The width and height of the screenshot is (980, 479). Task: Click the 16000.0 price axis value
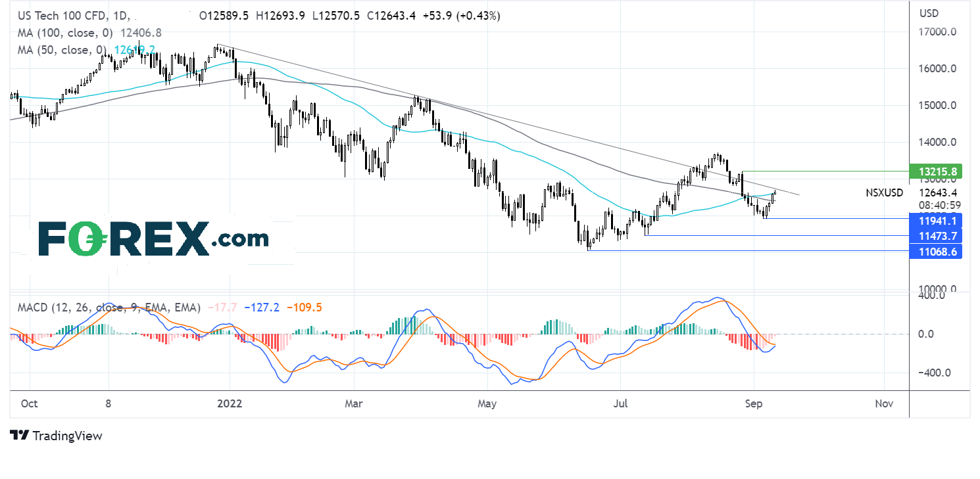[937, 69]
